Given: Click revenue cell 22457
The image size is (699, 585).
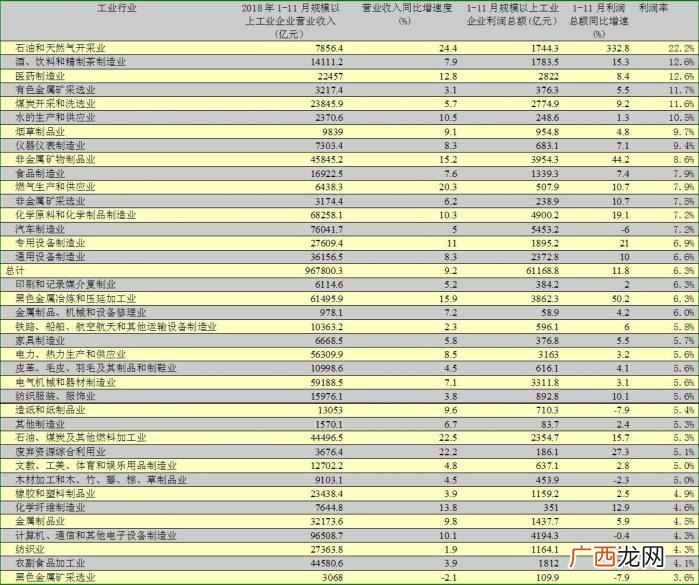Looking at the screenshot, I should click(330, 76).
